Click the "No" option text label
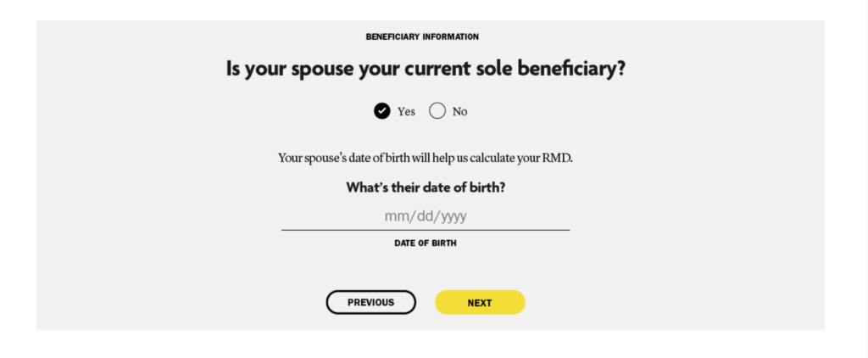 pos(459,112)
